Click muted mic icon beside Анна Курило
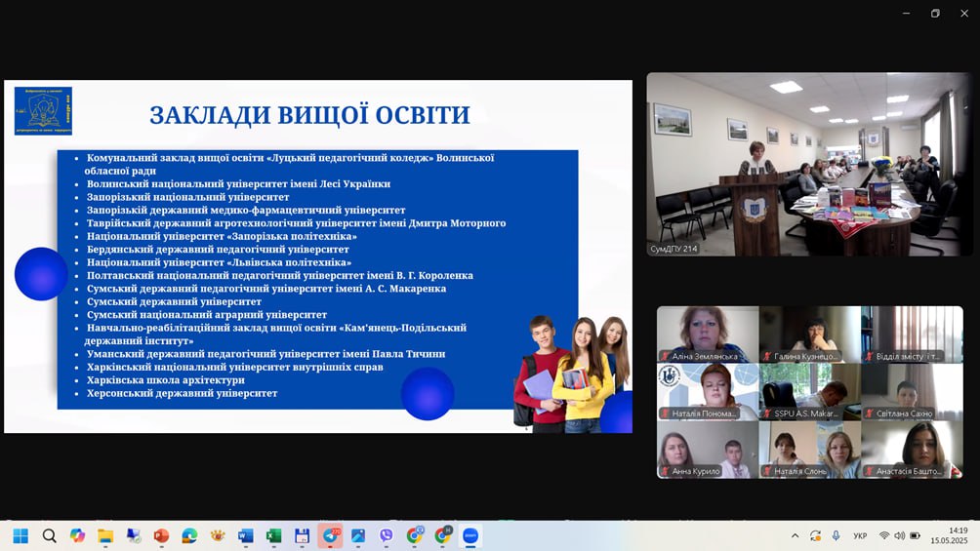The width and height of the screenshot is (980, 551). (666, 471)
